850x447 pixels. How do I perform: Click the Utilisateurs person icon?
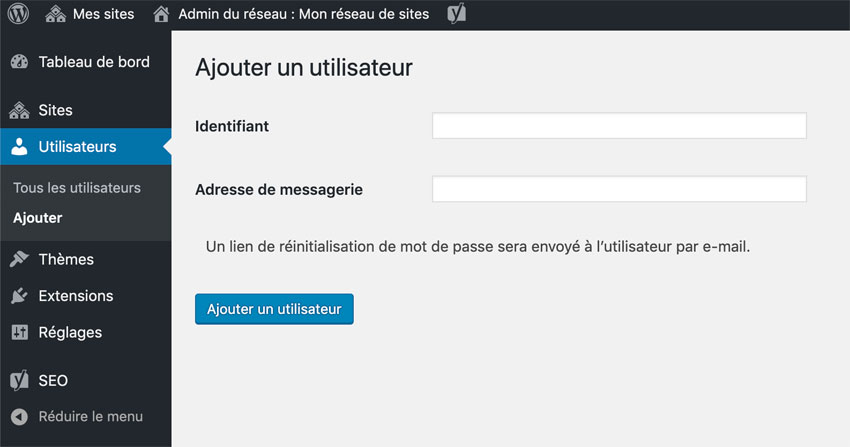[x=20, y=146]
